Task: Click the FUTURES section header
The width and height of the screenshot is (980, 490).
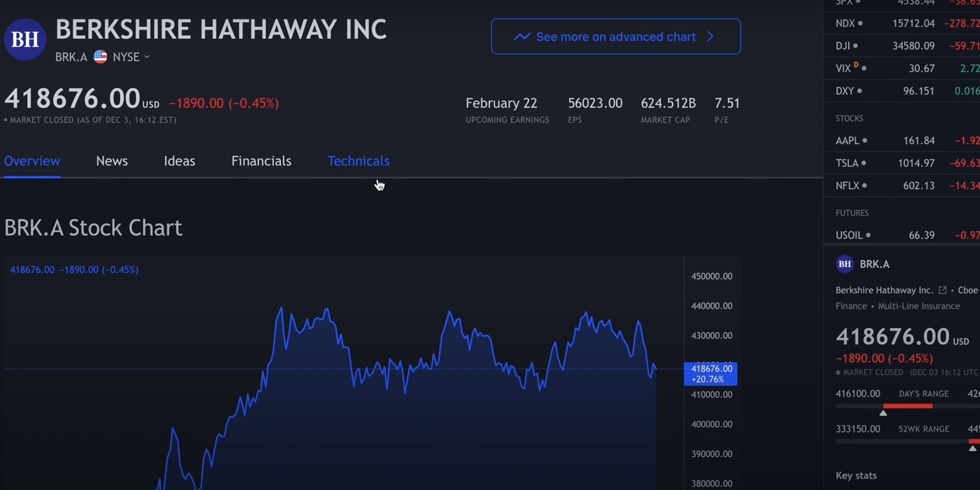Action: click(852, 213)
